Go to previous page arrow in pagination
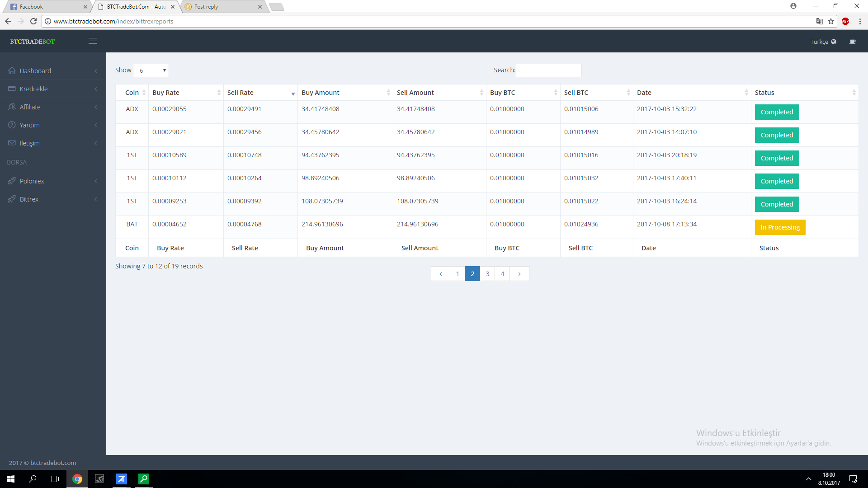This screenshot has width=868, height=488. click(440, 274)
